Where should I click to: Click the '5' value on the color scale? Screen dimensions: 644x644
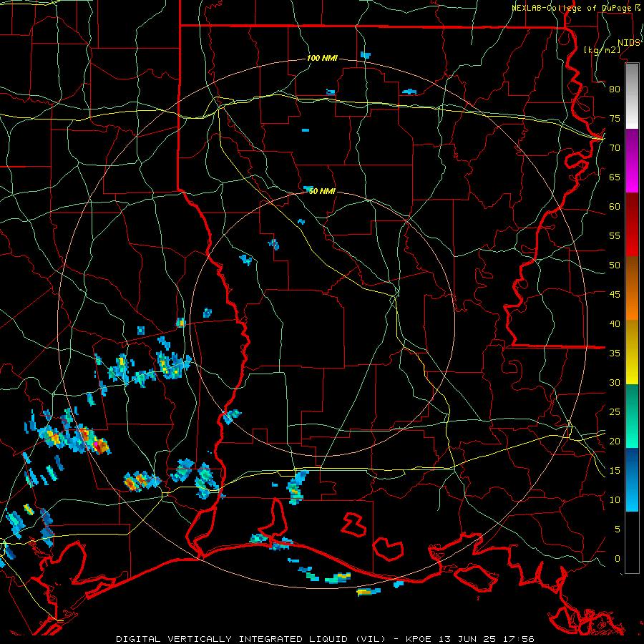(618, 530)
